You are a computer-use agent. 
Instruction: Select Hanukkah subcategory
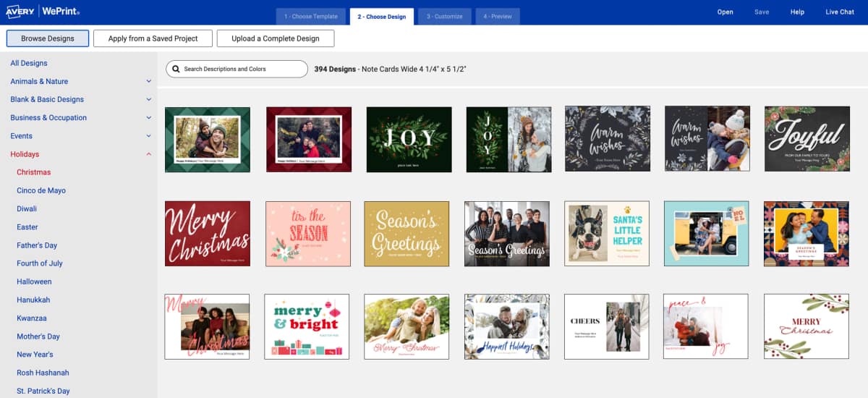tap(33, 300)
